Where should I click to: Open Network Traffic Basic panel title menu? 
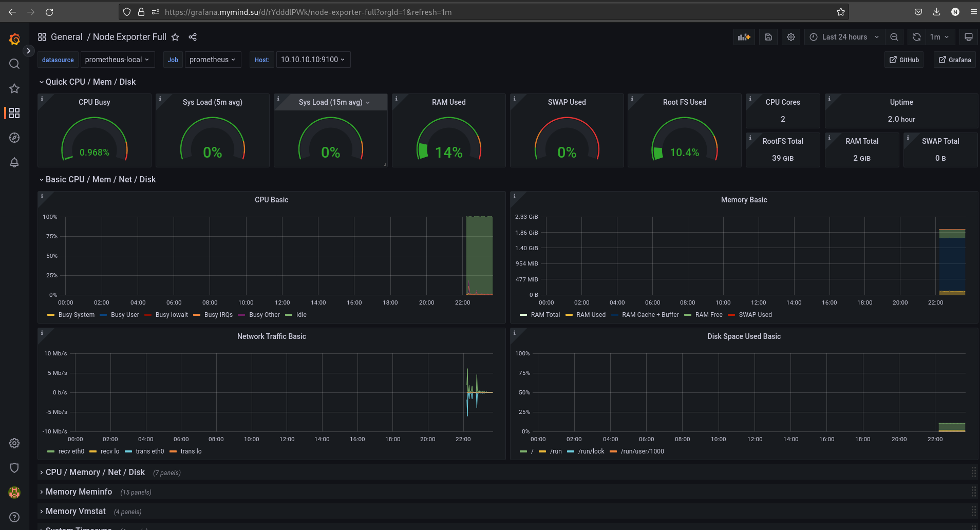point(272,336)
